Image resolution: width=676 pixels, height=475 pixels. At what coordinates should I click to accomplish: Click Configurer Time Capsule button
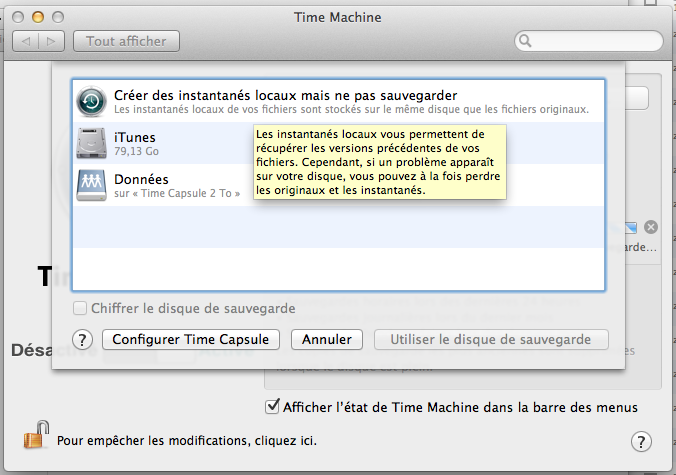click(191, 340)
